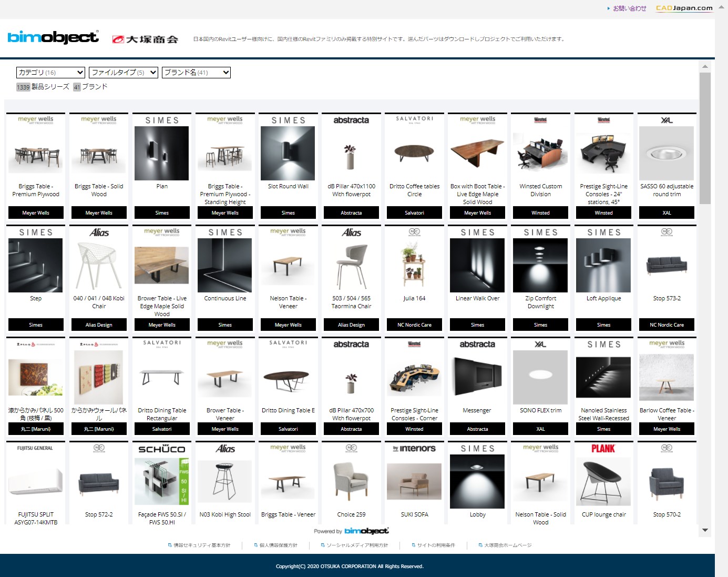Open CADJapan.com via its logo
The width and height of the screenshot is (728, 577).
[683, 8]
